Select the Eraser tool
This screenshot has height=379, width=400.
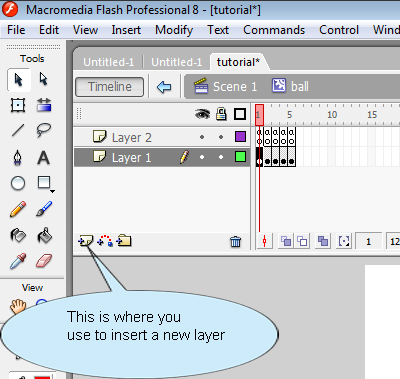tap(44, 261)
